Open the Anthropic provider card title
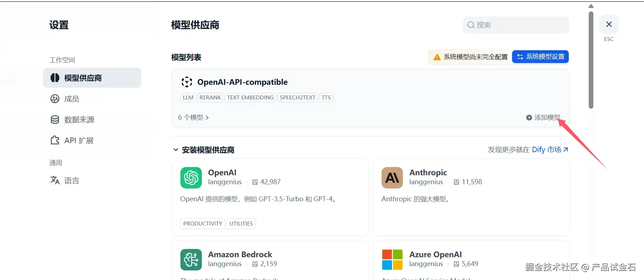This screenshot has height=280, width=644. tap(428, 172)
